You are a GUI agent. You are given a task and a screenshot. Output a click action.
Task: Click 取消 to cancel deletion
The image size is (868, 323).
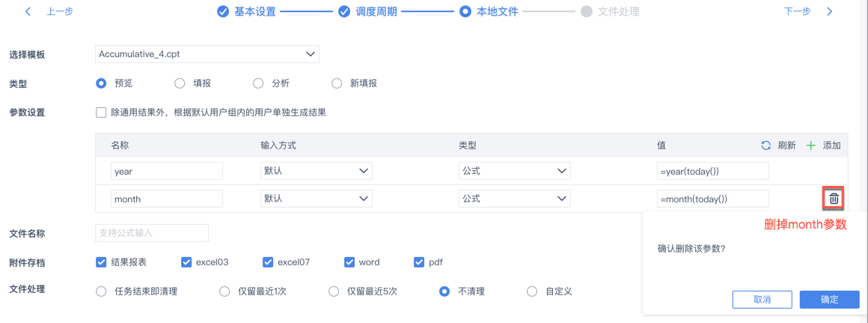[x=762, y=299]
